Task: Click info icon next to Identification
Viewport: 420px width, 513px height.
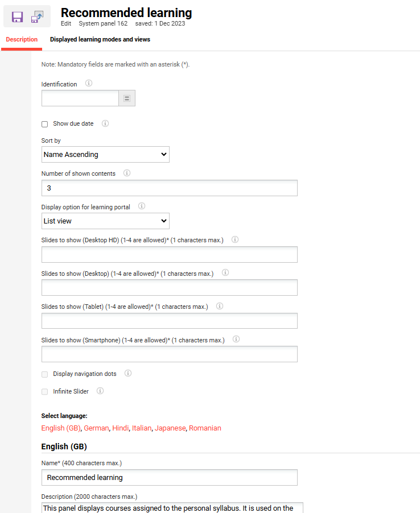Action: pos(89,84)
